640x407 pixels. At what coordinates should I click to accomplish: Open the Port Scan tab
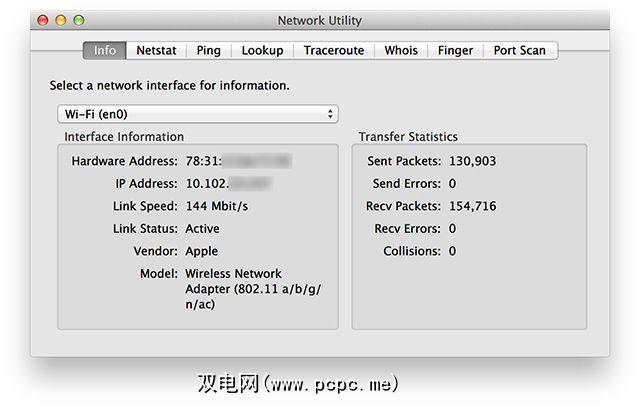[519, 50]
